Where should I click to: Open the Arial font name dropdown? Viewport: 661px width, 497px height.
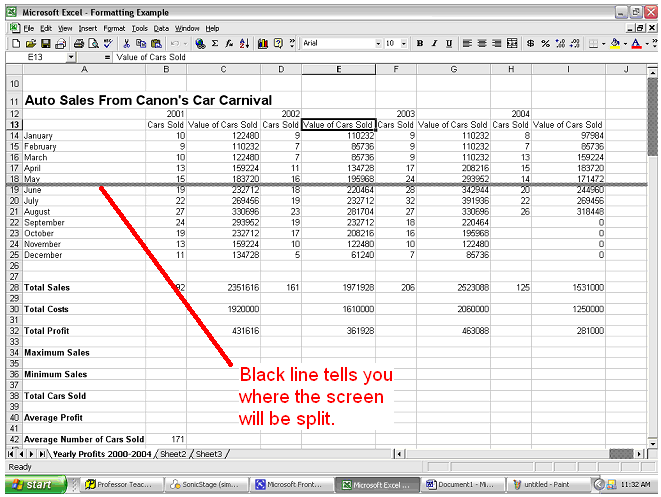(x=378, y=44)
